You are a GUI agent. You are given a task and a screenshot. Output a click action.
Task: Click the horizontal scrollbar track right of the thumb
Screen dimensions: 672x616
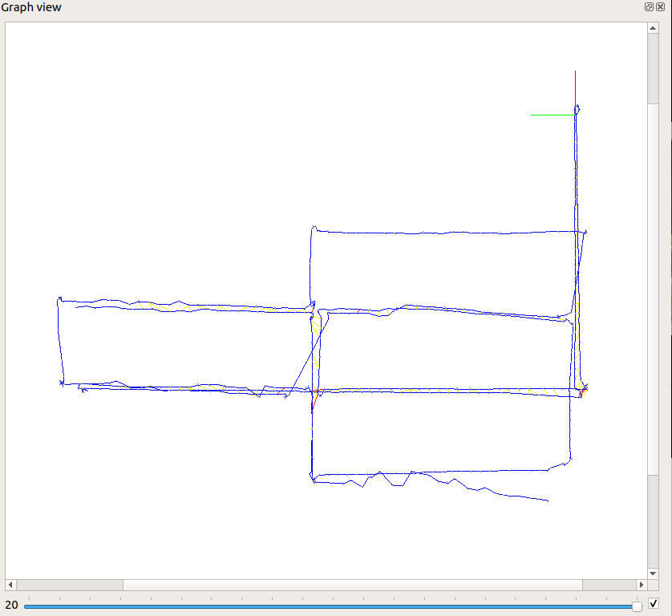tap(608, 585)
